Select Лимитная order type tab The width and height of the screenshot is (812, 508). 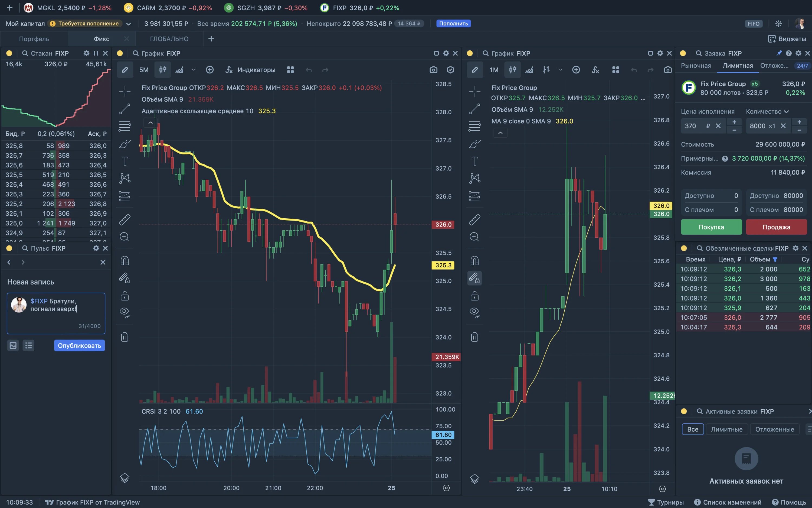coord(738,66)
